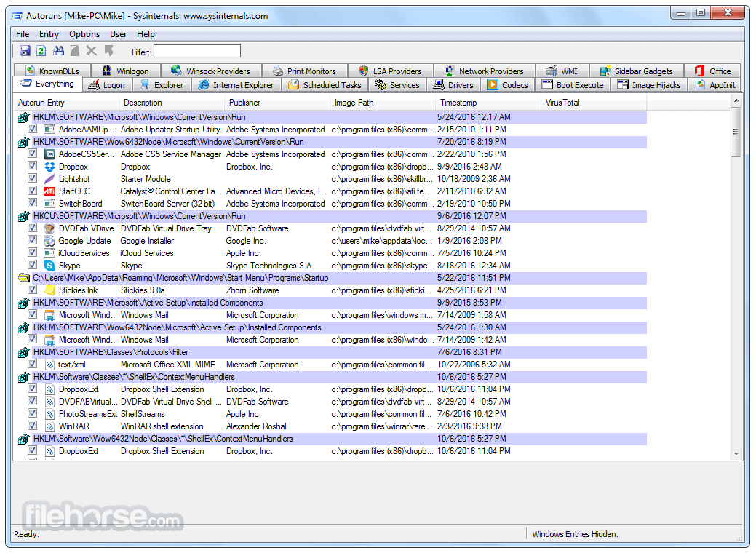The width and height of the screenshot is (756, 553).
Task: Disable the Google Update entry checkbox
Action: coord(32,241)
